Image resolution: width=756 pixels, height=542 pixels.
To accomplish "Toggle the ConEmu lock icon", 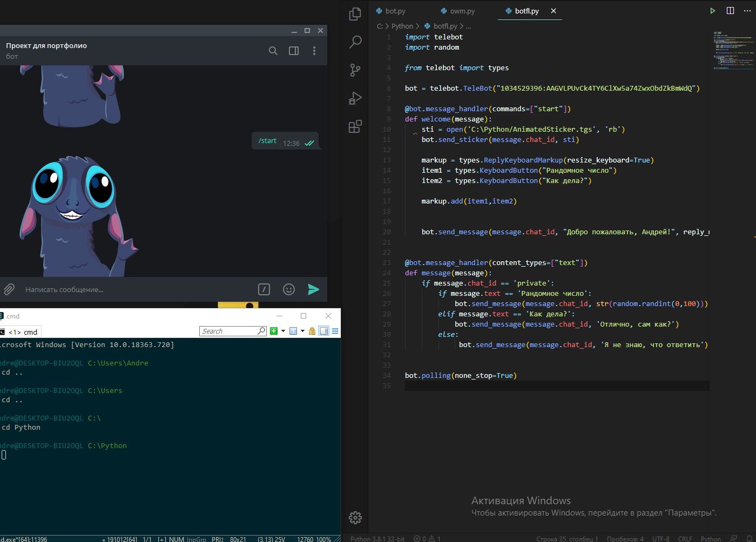I will [312, 331].
